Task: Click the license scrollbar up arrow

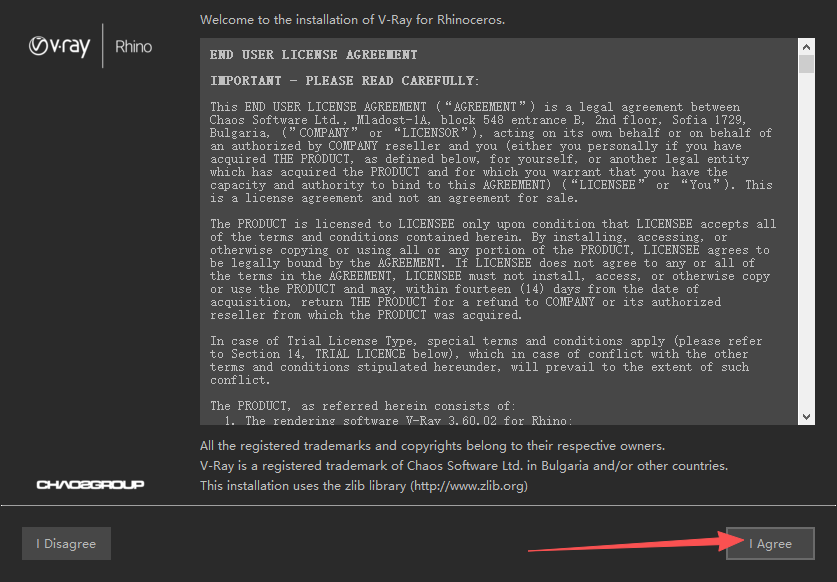Action: [x=806, y=47]
